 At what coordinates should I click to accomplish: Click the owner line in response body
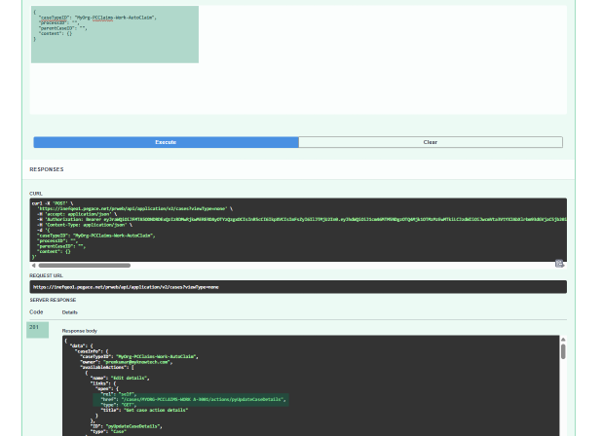coord(126,362)
